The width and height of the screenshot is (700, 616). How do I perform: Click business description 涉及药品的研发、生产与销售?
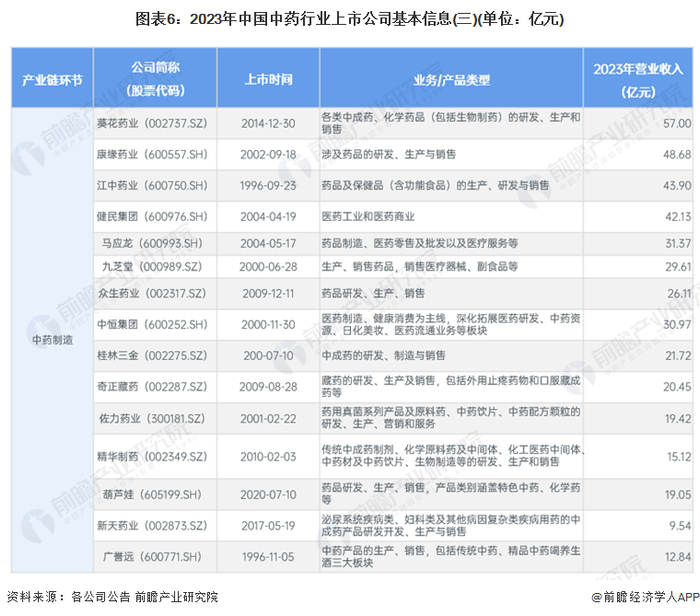point(389,154)
